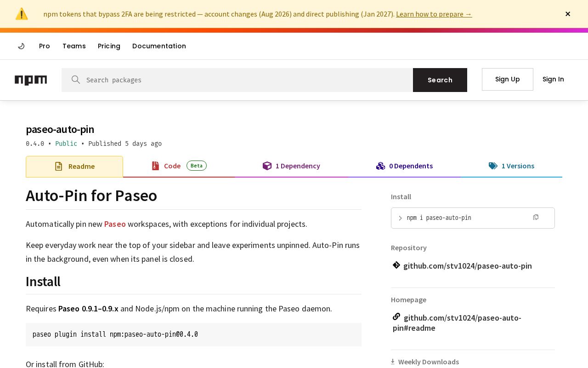Click the yellow warning triangle icon
This screenshot has height=368, width=588.
(x=22, y=14)
